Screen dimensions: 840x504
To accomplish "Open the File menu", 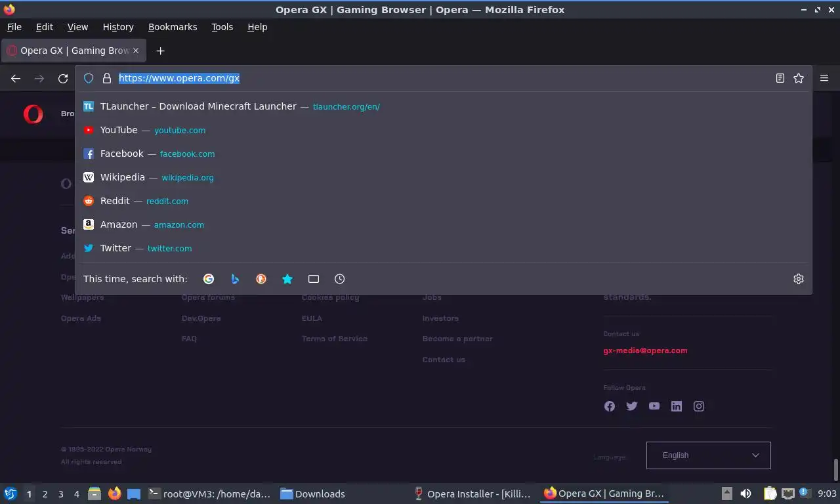I will [x=14, y=27].
